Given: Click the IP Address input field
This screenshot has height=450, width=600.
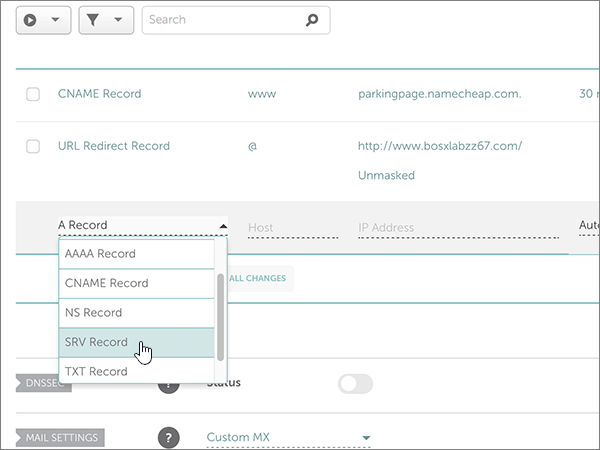Looking at the screenshot, I should [x=457, y=228].
